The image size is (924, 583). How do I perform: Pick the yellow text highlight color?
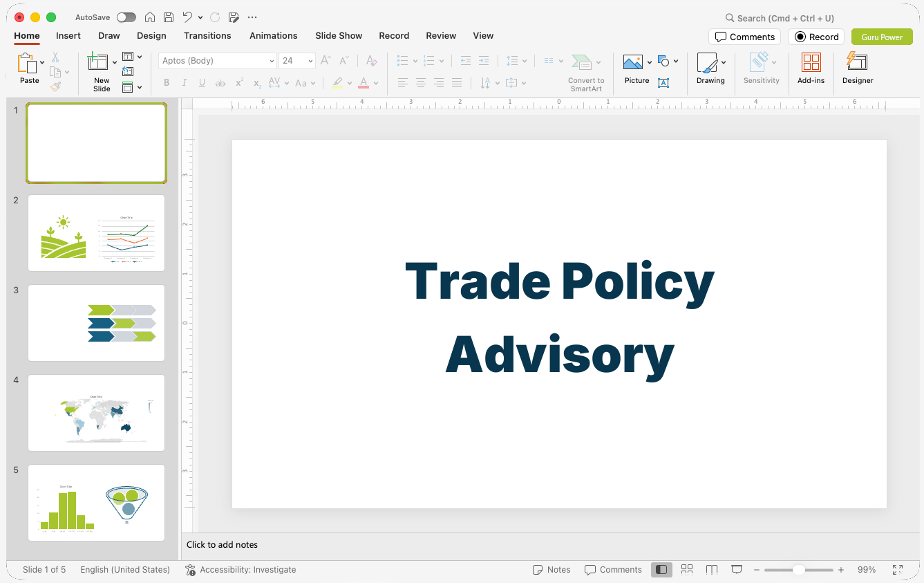coord(337,83)
